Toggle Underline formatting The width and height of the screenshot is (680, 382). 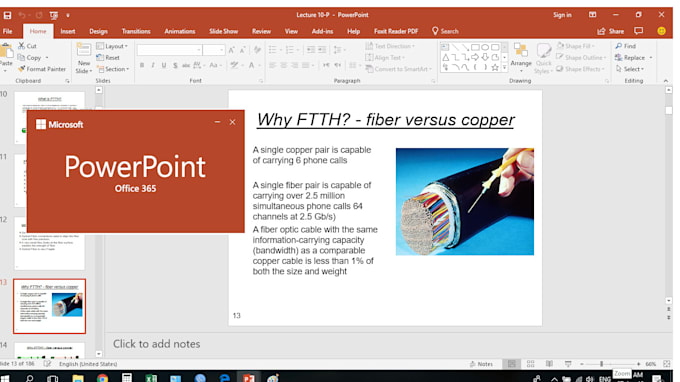164,65
